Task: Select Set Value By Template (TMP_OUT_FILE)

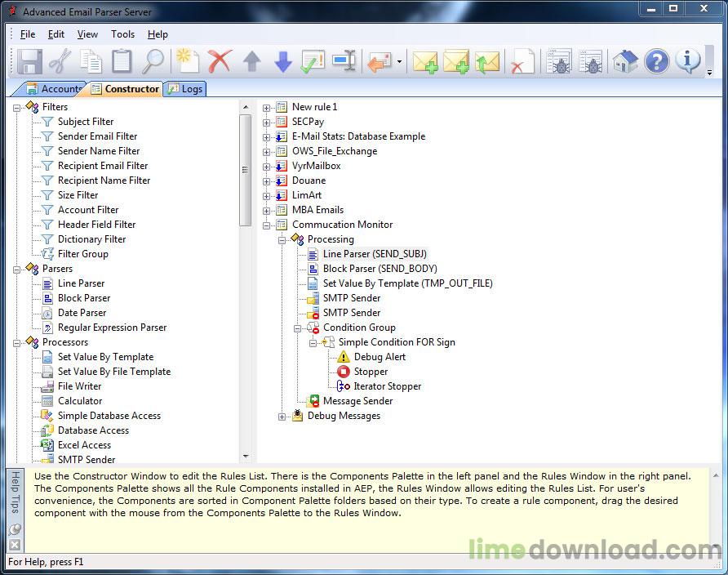Action: 407,283
